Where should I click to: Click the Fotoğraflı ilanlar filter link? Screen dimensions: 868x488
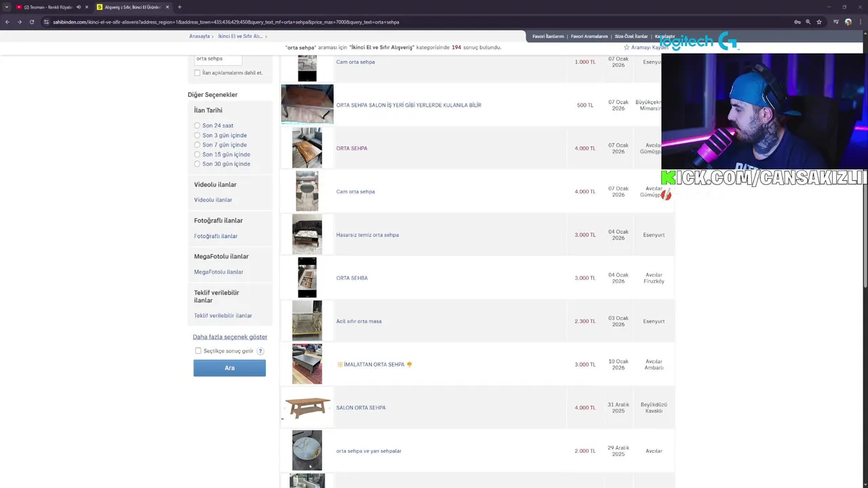tap(216, 236)
